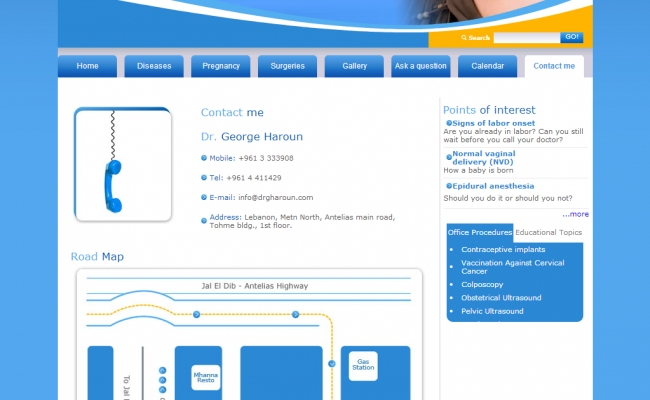Click inside the search text field

click(526, 37)
